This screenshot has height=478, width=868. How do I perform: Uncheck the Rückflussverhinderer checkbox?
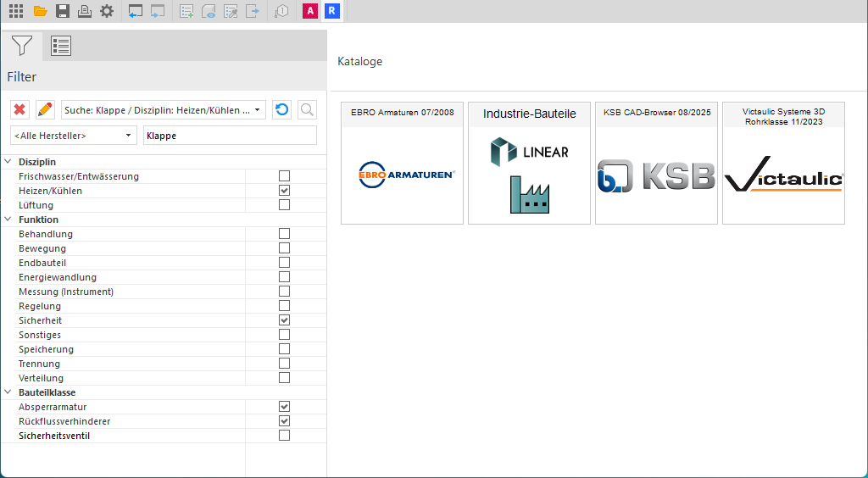point(285,421)
